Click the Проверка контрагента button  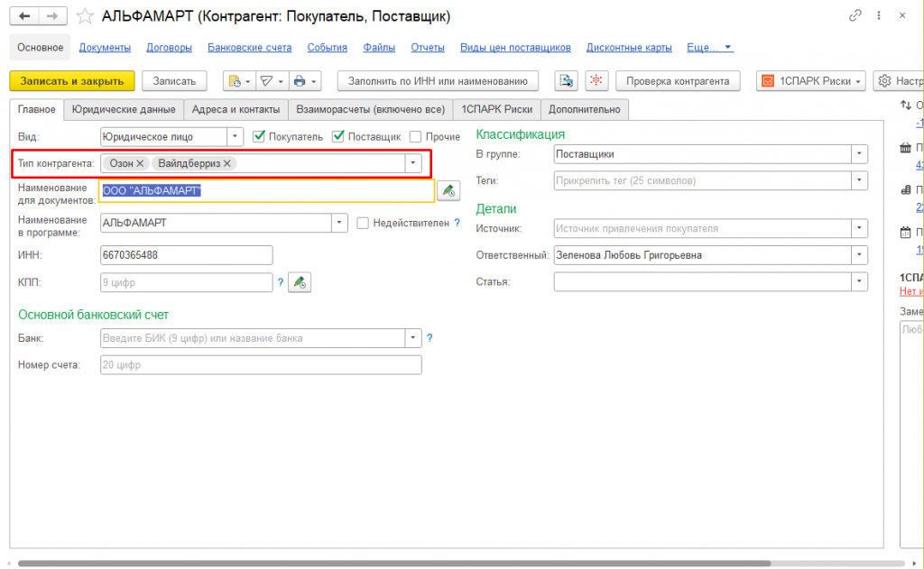tap(678, 81)
